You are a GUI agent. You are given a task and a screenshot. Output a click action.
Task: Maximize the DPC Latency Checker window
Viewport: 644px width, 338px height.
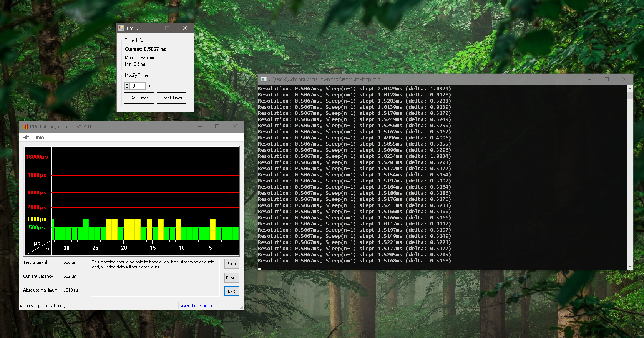[x=217, y=126]
